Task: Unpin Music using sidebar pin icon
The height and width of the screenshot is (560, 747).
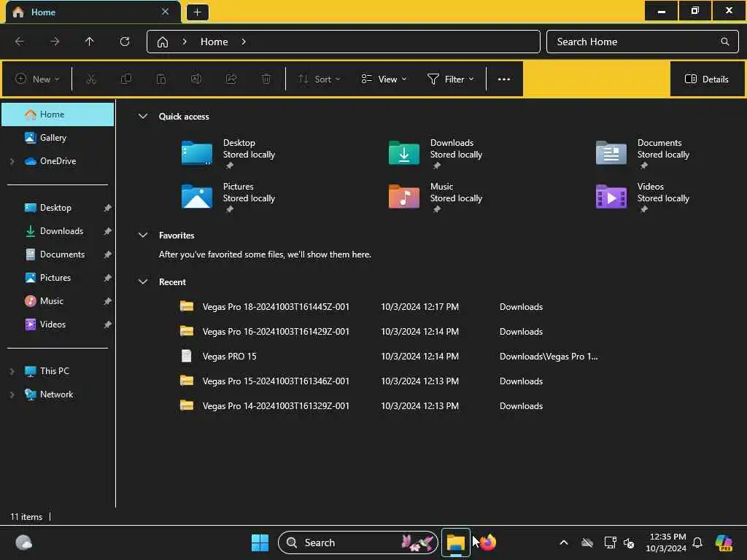Action: tap(108, 301)
